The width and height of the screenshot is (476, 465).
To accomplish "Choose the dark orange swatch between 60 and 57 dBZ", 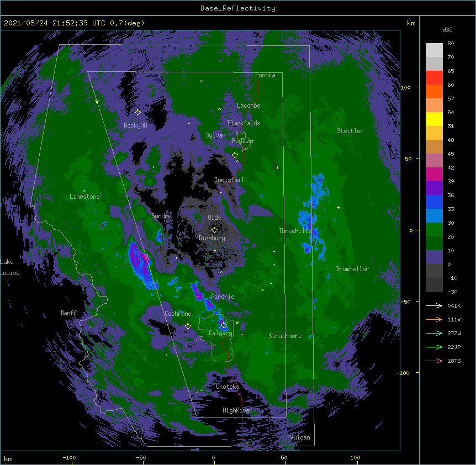I will tap(434, 91).
